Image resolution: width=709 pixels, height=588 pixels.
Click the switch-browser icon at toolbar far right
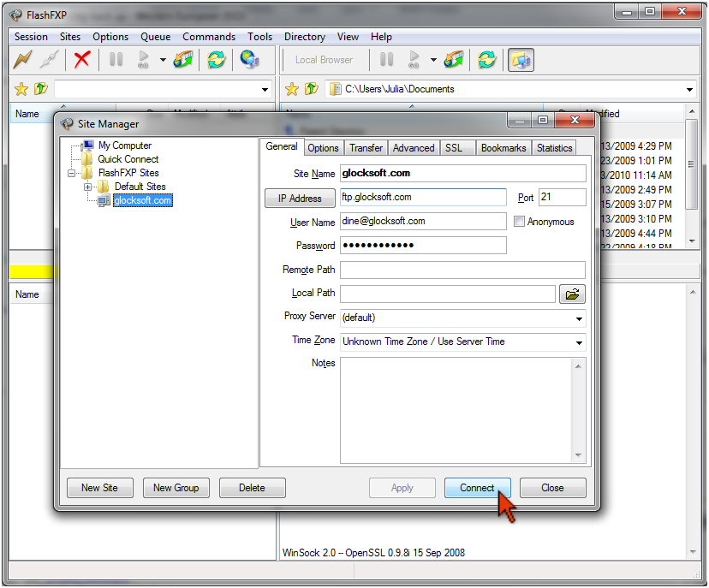[520, 60]
